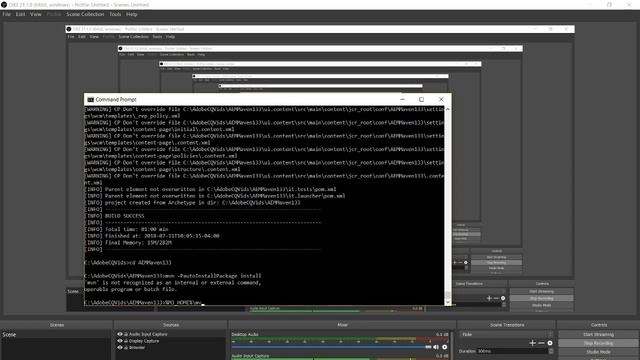The height and width of the screenshot is (360, 640).
Task: Click the OBS logo in the preview's nested title bar
Action: click(69, 29)
